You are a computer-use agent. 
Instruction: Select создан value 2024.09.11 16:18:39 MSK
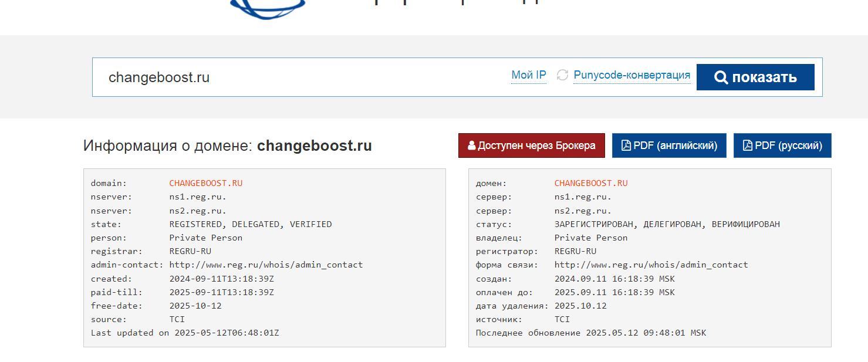point(614,279)
